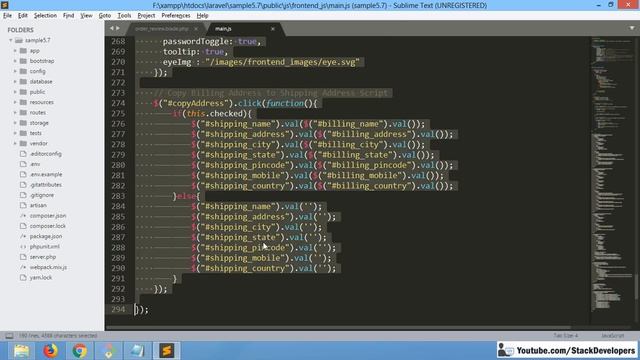640x360 pixels.
Task: Change the JavaScript syntax in status bar
Action: tap(612, 336)
